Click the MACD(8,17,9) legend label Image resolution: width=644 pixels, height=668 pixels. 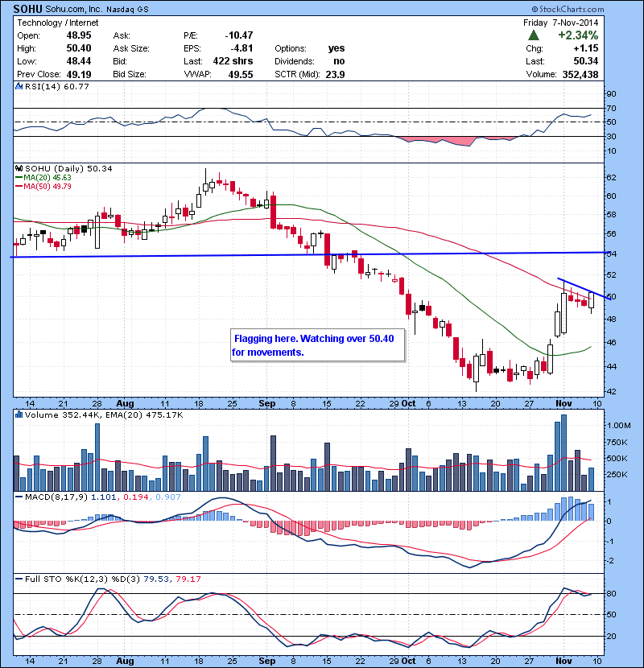click(56, 497)
